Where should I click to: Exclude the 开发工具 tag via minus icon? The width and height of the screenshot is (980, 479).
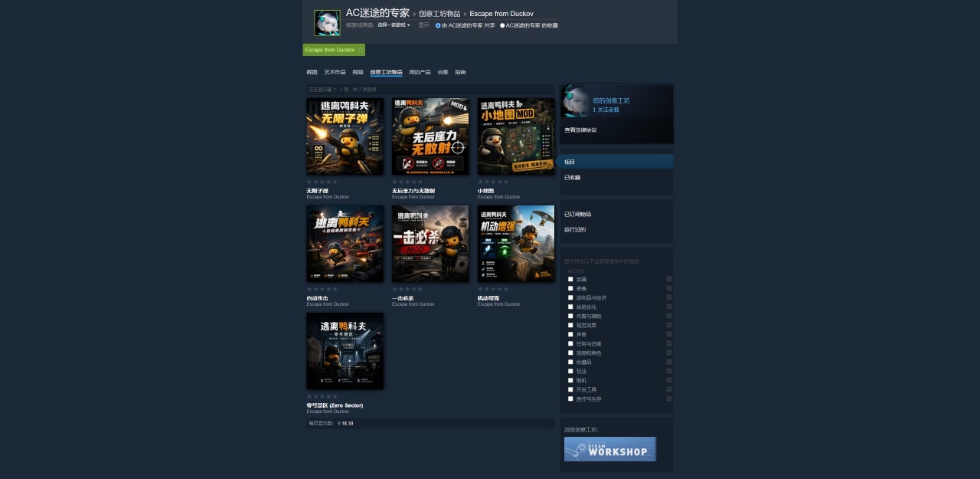669,389
